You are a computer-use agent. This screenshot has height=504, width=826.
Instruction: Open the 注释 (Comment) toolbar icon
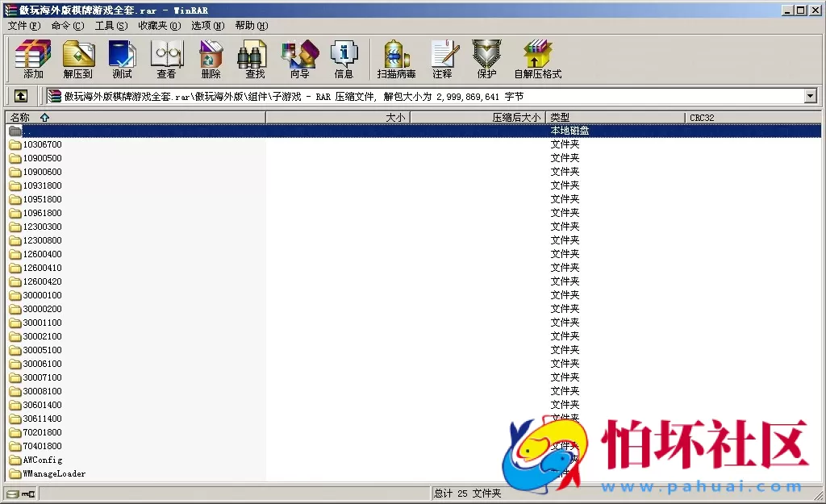coord(442,60)
